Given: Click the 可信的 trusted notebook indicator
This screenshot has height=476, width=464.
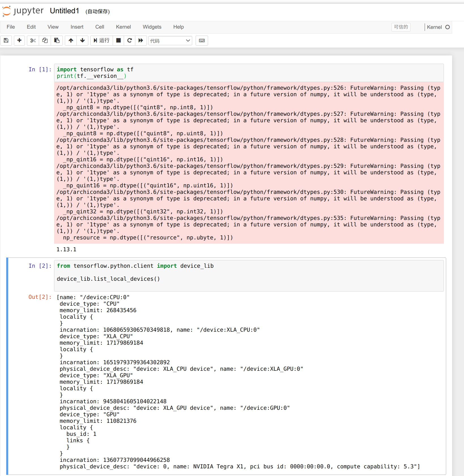Looking at the screenshot, I should click(401, 27).
